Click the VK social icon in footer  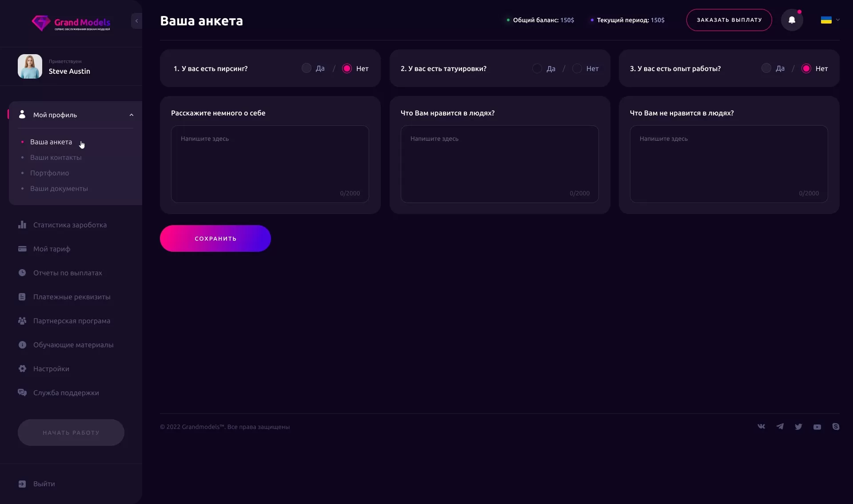pos(761,426)
